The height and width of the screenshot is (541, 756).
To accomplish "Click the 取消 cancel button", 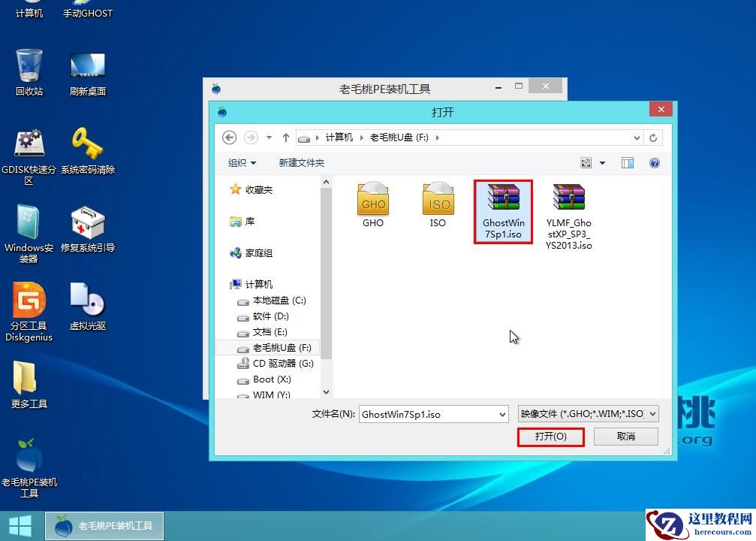I will 625,437.
